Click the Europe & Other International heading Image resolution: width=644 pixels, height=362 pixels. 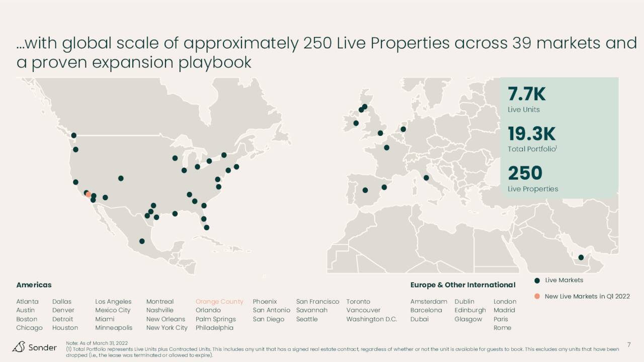click(x=463, y=285)
